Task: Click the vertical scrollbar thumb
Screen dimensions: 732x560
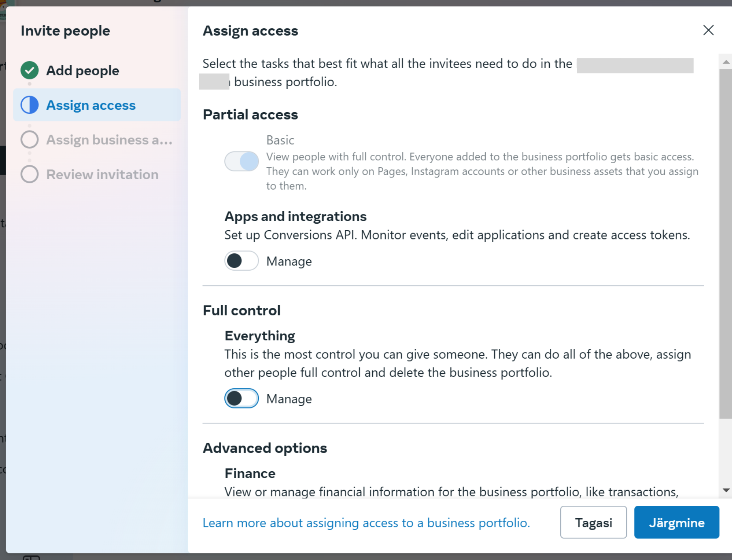Action: (726, 243)
